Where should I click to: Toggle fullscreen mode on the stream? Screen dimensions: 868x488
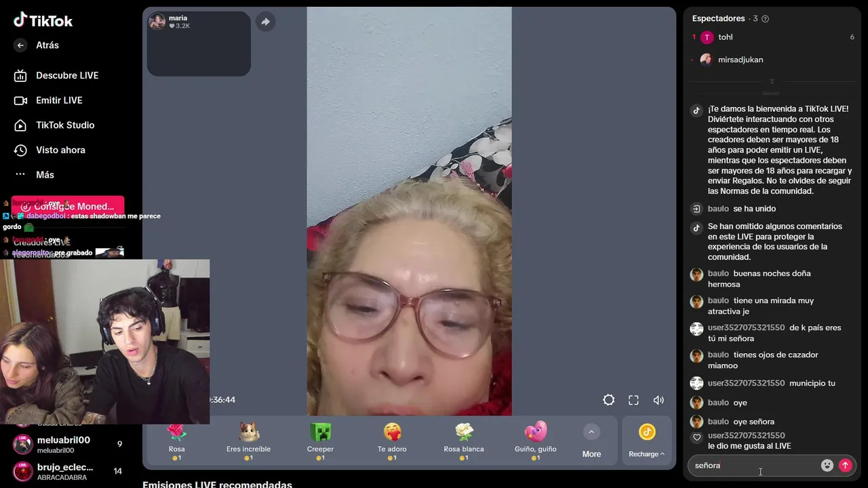point(633,400)
